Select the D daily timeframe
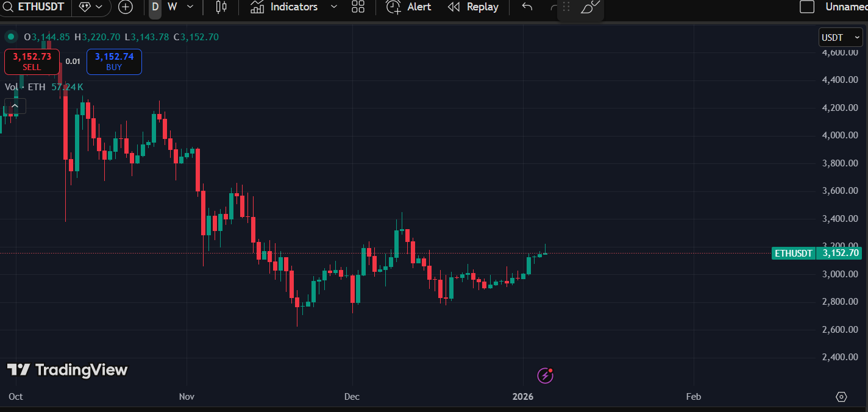The width and height of the screenshot is (868, 412). click(155, 7)
